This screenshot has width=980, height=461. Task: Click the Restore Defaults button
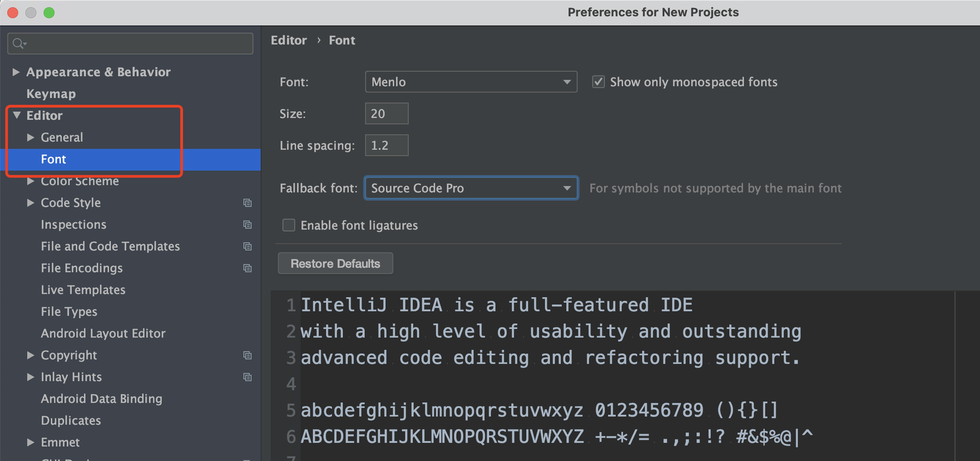click(x=335, y=264)
